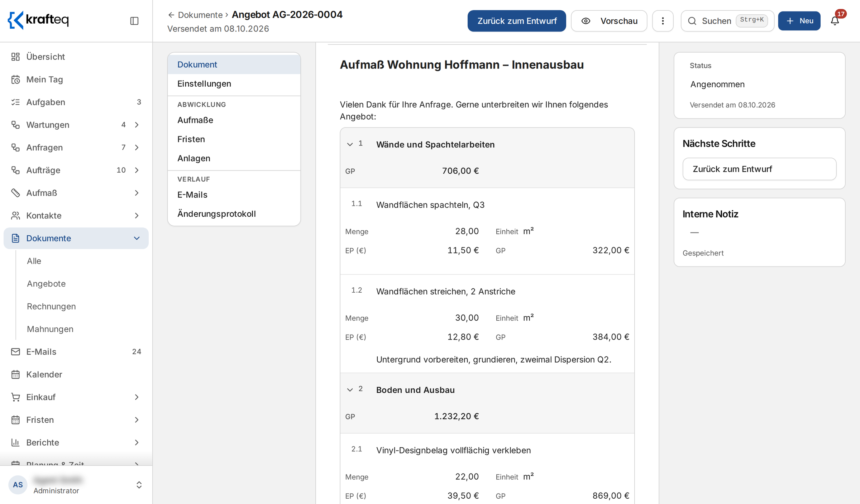The image size is (860, 504).
Task: Open the Änderungsprotokoll entry
Action: (234, 213)
